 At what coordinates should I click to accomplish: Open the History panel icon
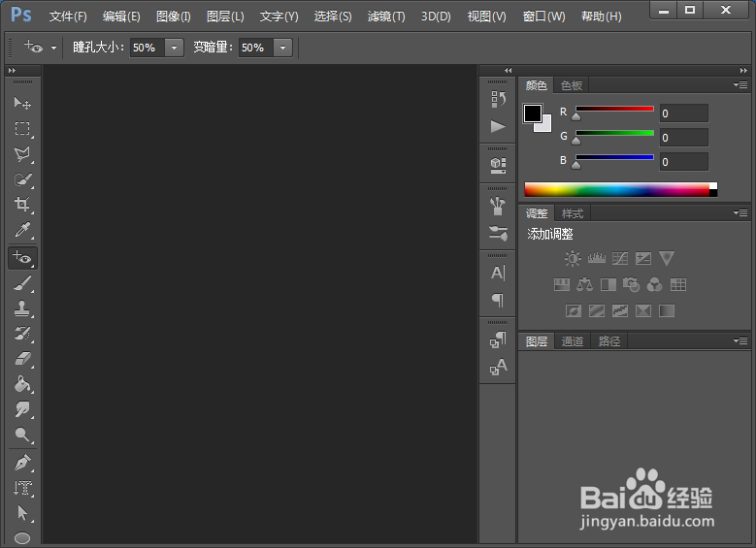click(498, 99)
